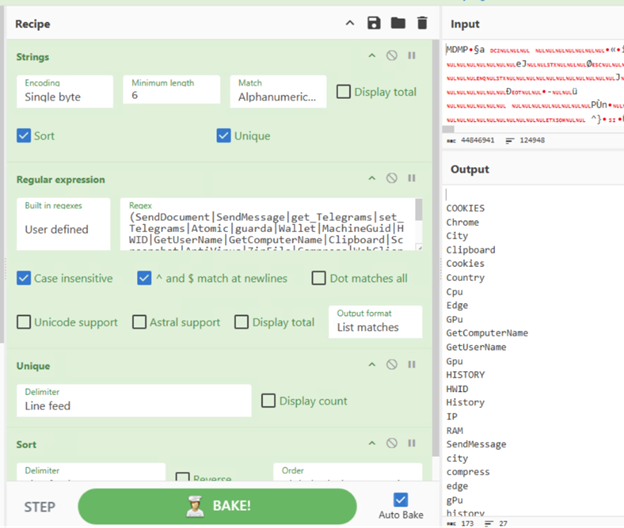Click the STEP button
Screen dimensions: 624x528
click(39, 507)
